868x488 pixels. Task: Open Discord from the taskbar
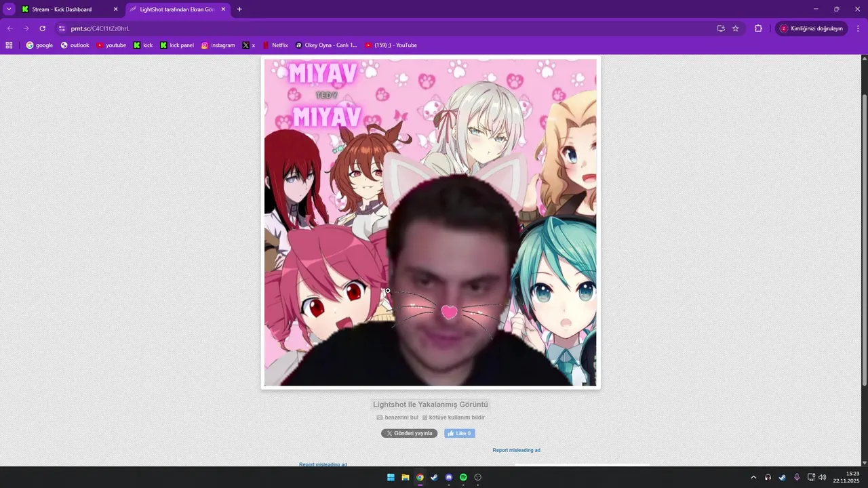point(449,477)
